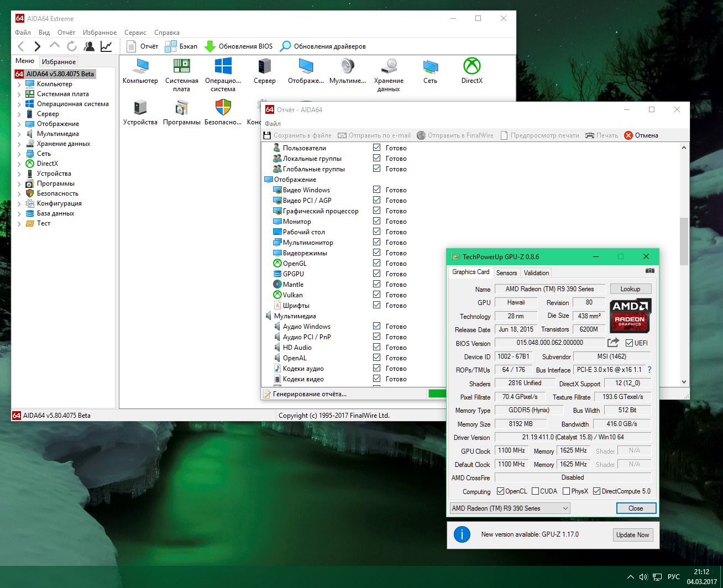Open the Избранное menu in the menu bar
Image resolution: width=723 pixels, height=588 pixels.
point(99,33)
